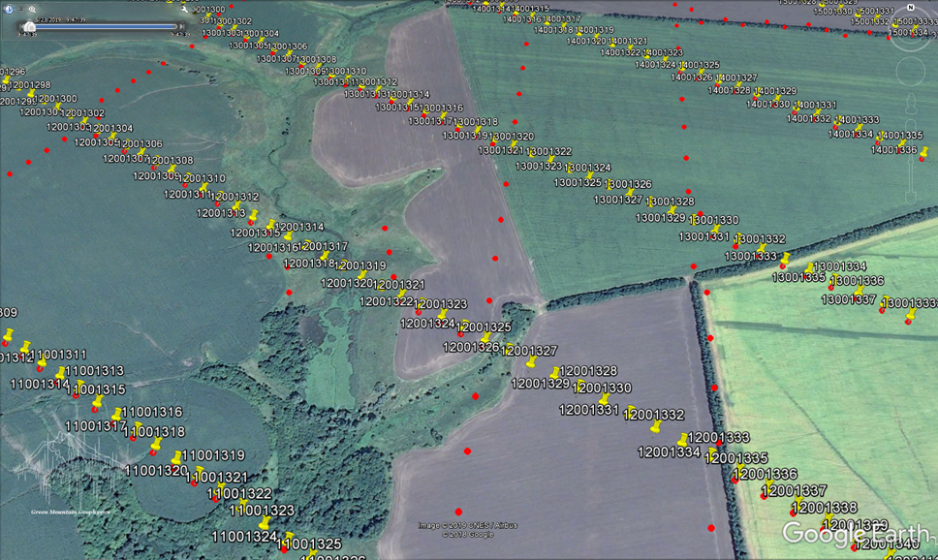
Task: Select the 13001332 placemark label
Action: 760,238
